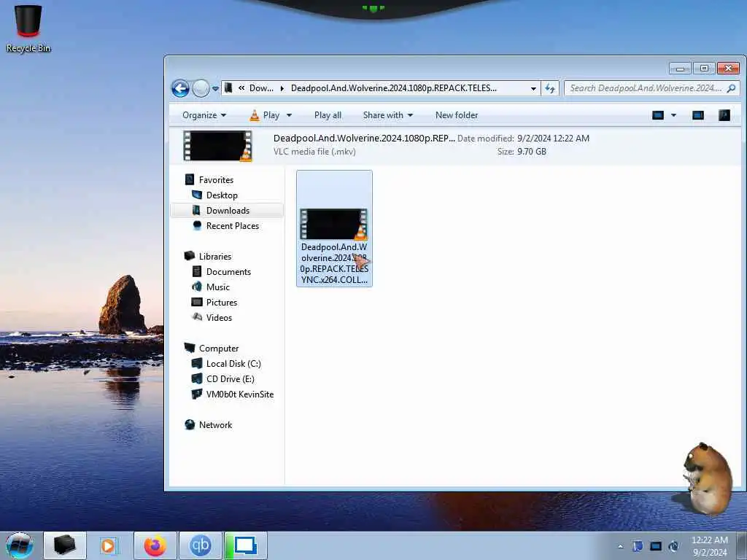Open the Pictures library
The height and width of the screenshot is (560, 747).
pos(222,302)
